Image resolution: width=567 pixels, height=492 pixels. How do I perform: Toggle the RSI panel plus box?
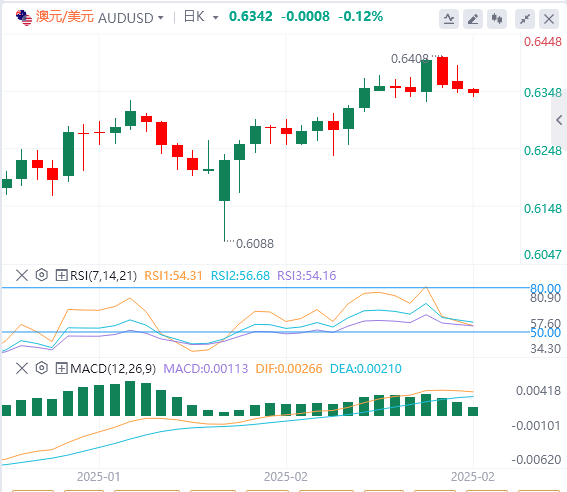point(61,275)
